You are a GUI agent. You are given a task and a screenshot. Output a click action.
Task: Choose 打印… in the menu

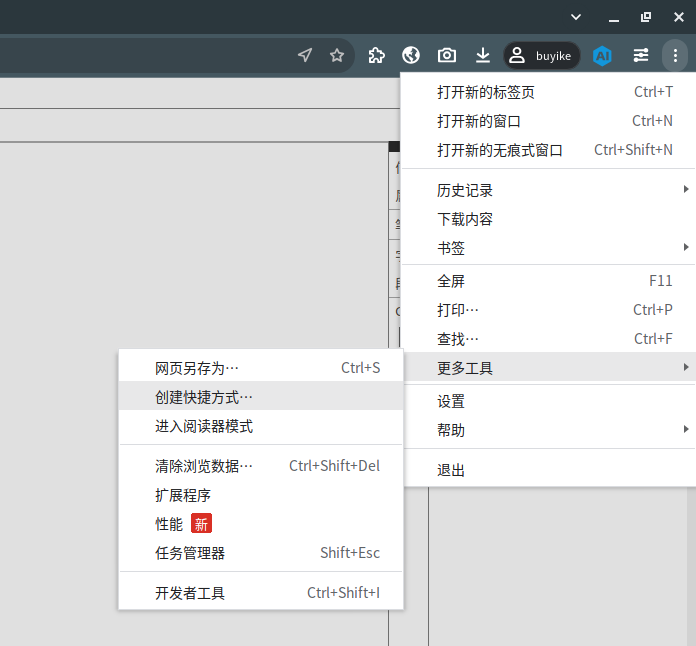[x=549, y=310]
